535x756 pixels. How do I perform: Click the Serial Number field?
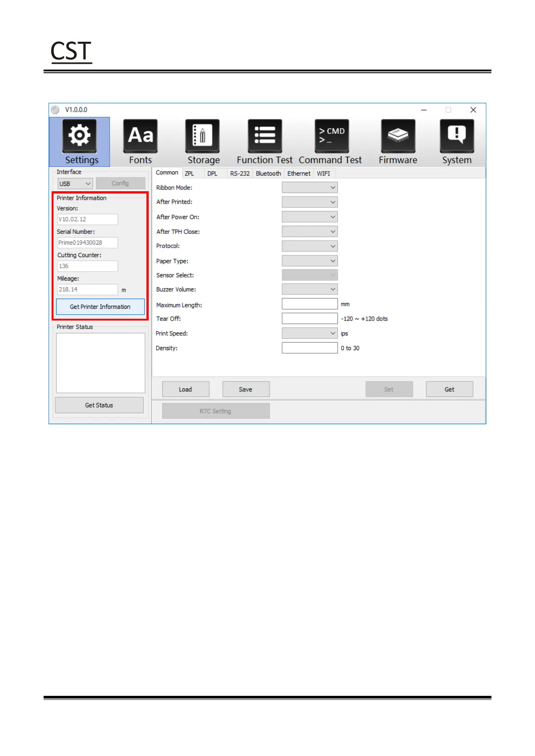[88, 242]
